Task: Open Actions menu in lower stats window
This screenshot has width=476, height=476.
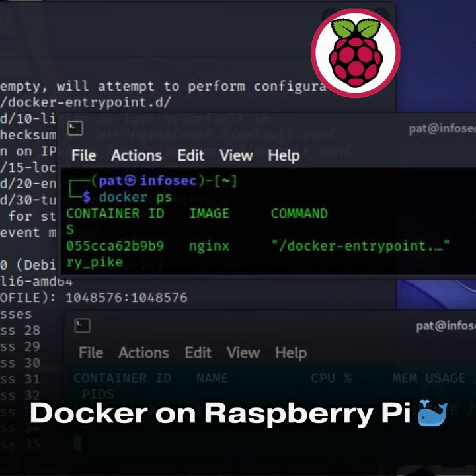Action: (144, 353)
